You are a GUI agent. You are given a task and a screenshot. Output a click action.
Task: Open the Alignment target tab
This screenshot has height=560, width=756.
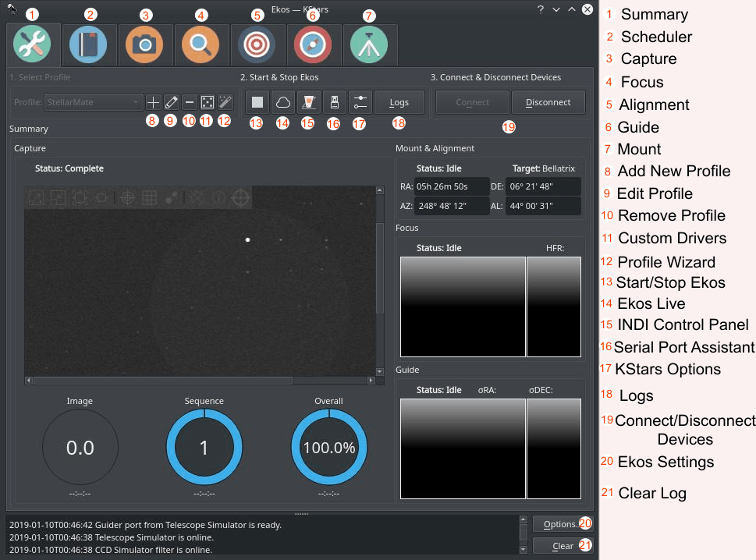click(257, 45)
